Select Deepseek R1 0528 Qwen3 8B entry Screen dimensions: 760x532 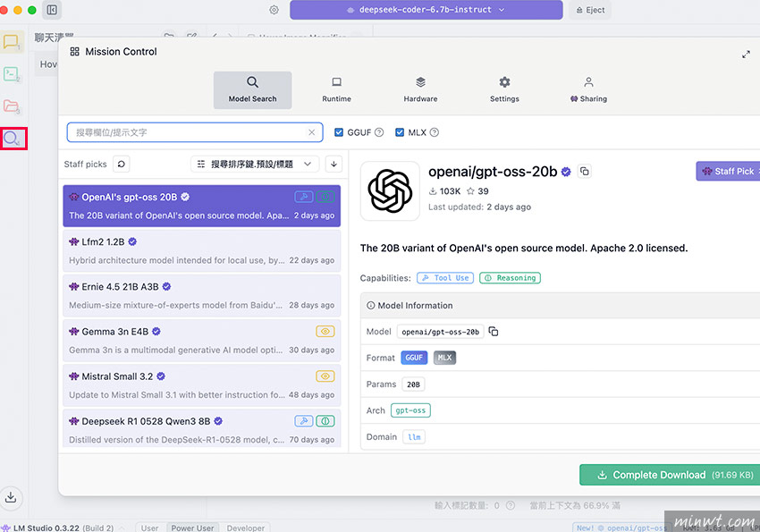pos(202,429)
